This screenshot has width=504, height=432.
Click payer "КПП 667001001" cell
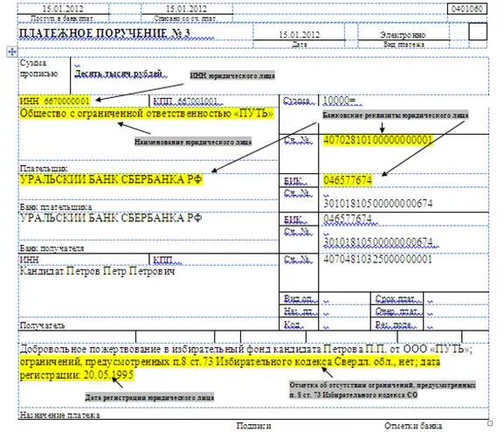pyautogui.click(x=185, y=101)
